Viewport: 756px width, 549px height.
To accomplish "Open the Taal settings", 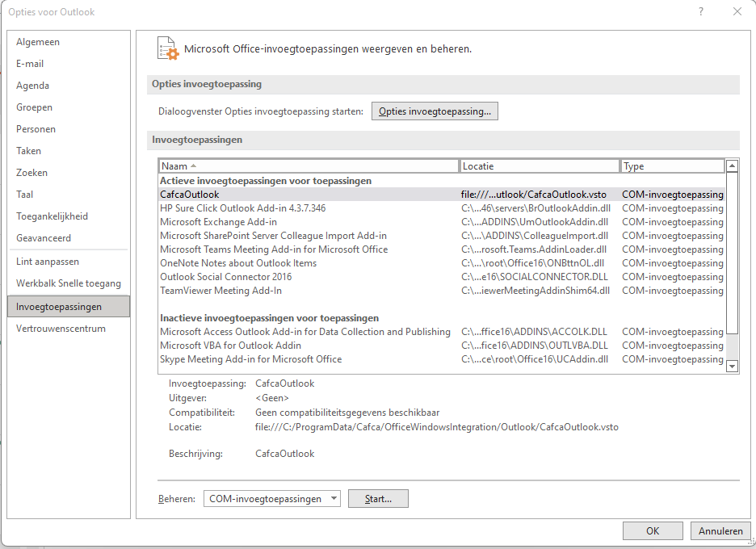I will (x=69, y=195).
